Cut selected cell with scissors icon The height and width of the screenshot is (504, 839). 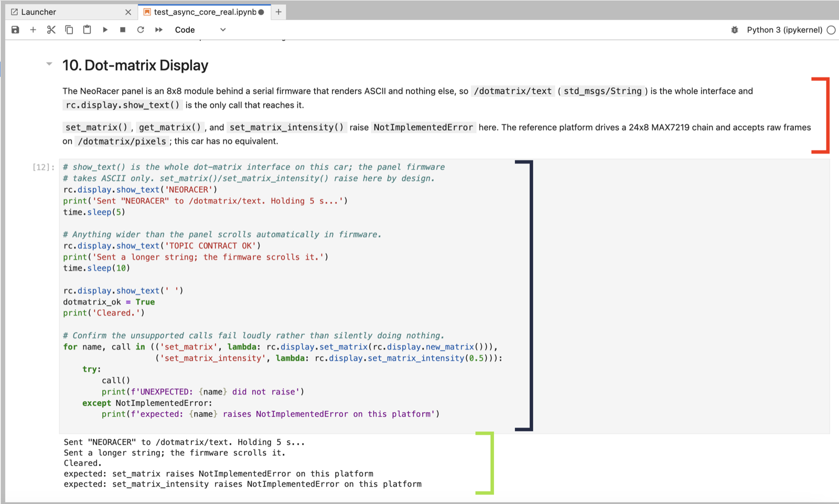tap(51, 30)
